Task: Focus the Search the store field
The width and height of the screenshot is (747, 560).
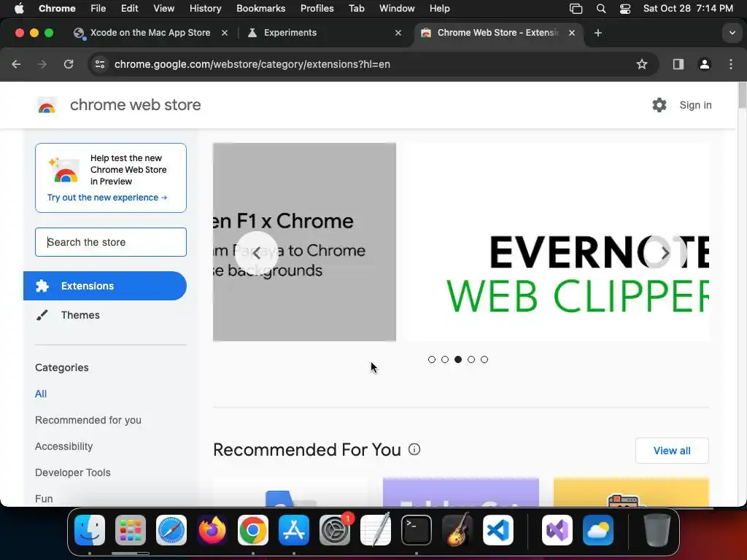Action: click(x=111, y=242)
